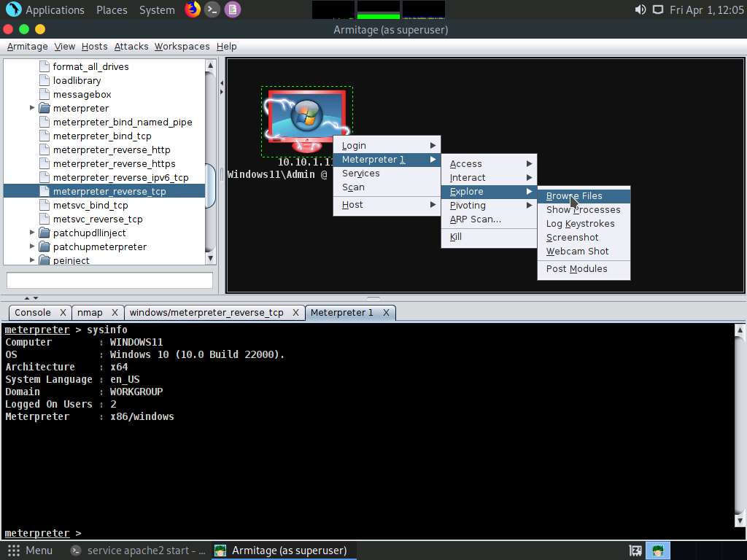Expand the patchupdllinject folder

pos(32,233)
